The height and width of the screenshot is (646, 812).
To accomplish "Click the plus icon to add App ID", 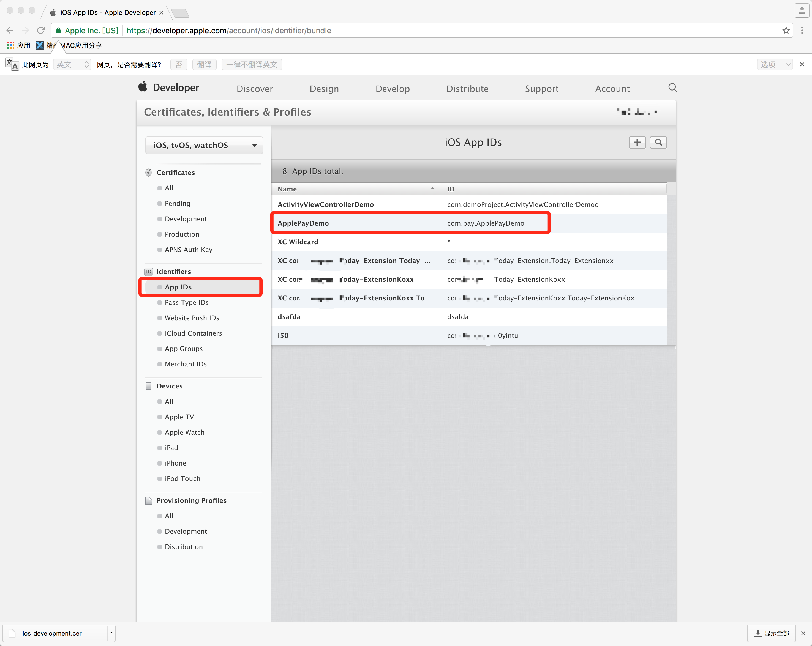I will pyautogui.click(x=637, y=142).
